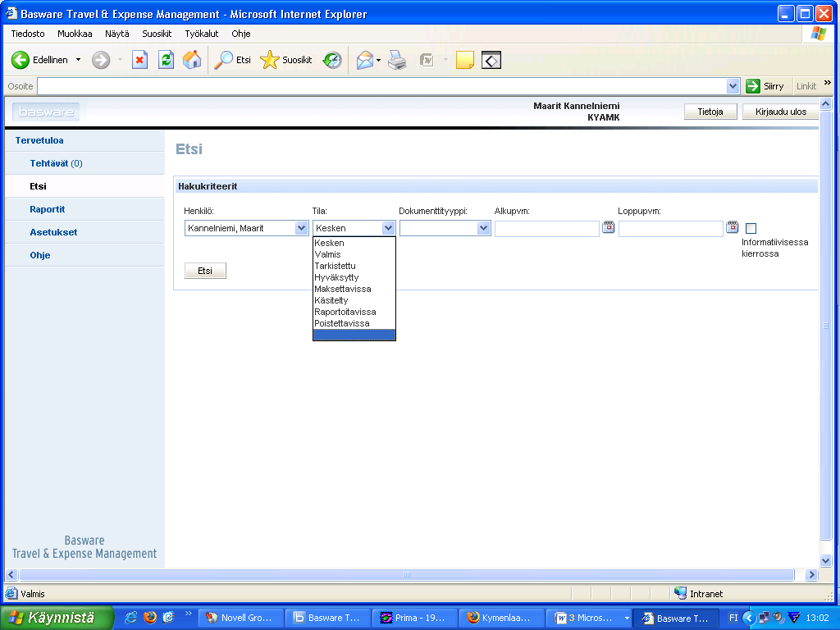Expand the quick launch overflow chevron

coord(188,614)
